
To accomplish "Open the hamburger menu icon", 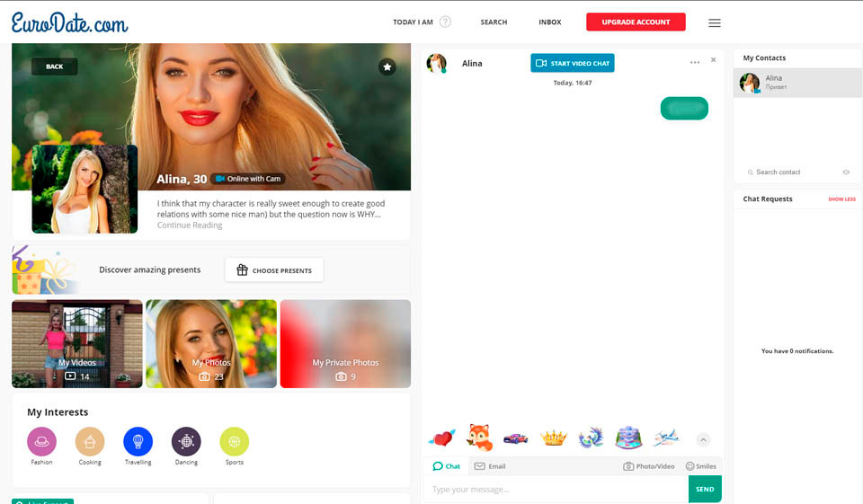I will tap(715, 22).
